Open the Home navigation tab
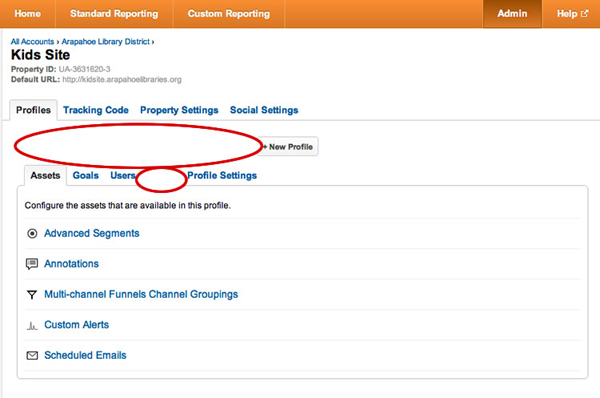 [x=28, y=14]
